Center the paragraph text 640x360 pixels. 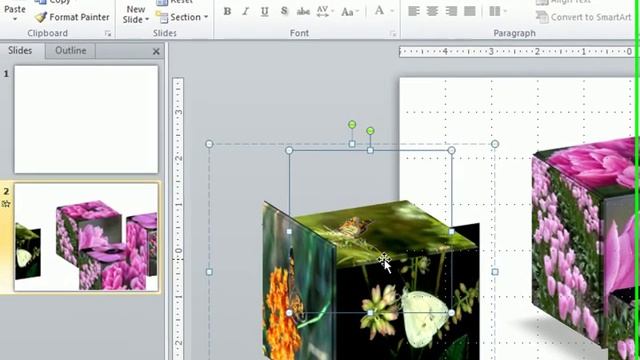click(x=432, y=11)
